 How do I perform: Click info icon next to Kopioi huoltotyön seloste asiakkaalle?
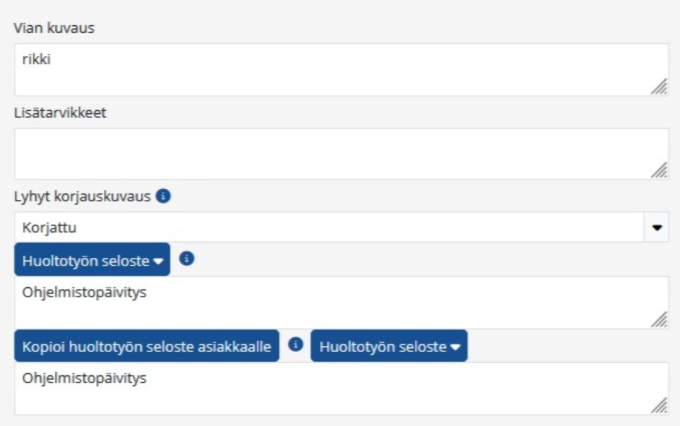coord(295,345)
